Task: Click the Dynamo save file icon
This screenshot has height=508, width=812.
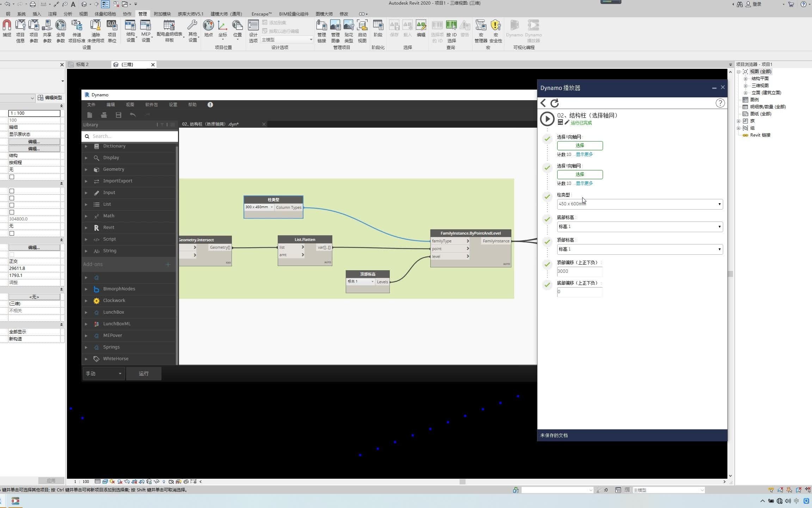Action: (x=118, y=115)
